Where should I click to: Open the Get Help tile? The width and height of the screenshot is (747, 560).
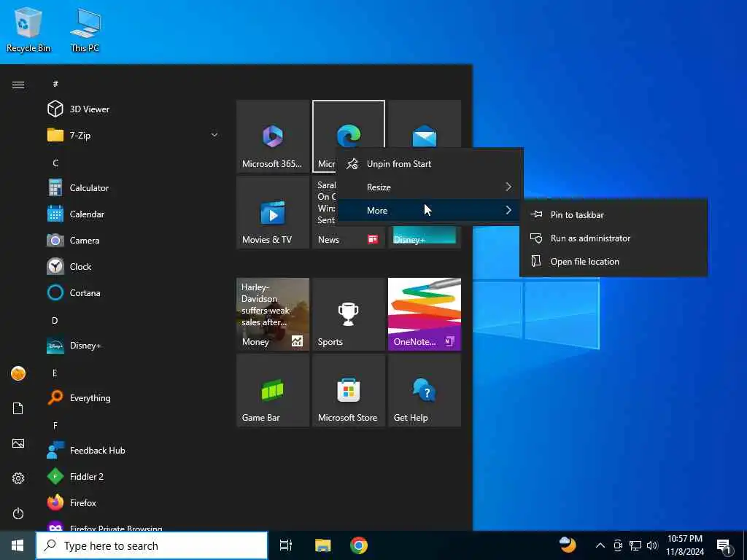425,390
